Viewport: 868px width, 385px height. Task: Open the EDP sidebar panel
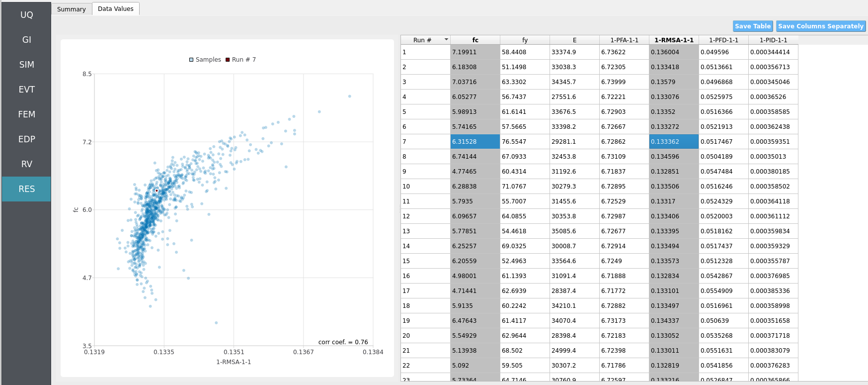click(26, 139)
